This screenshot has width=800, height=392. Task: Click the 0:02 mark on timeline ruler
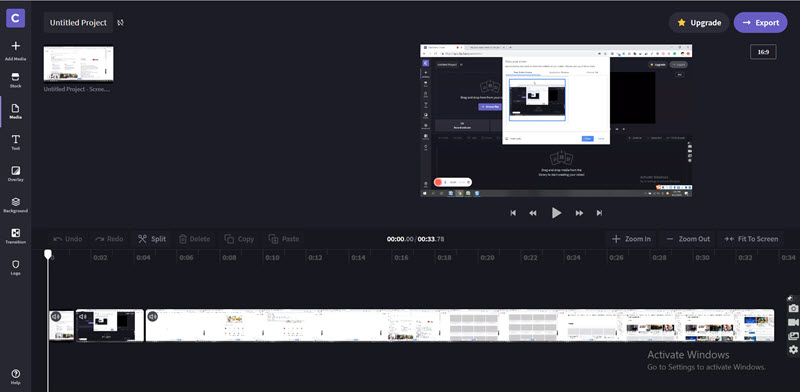pyautogui.click(x=101, y=258)
